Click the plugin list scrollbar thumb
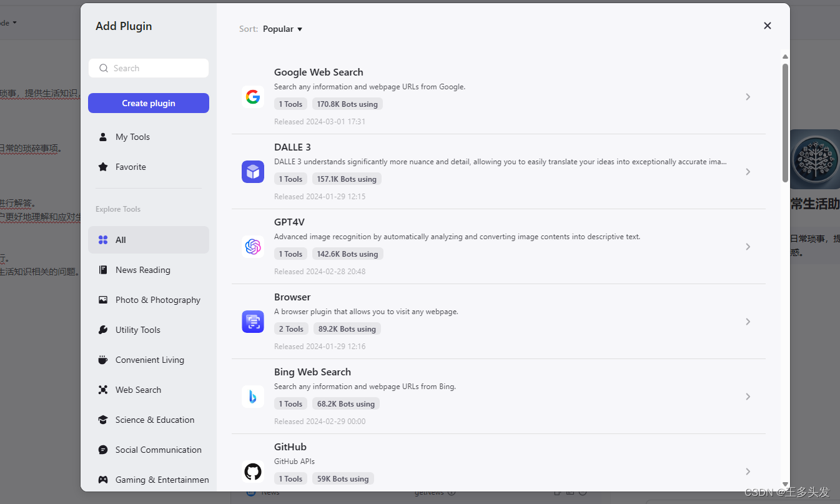This screenshot has width=840, height=504. coord(785,122)
